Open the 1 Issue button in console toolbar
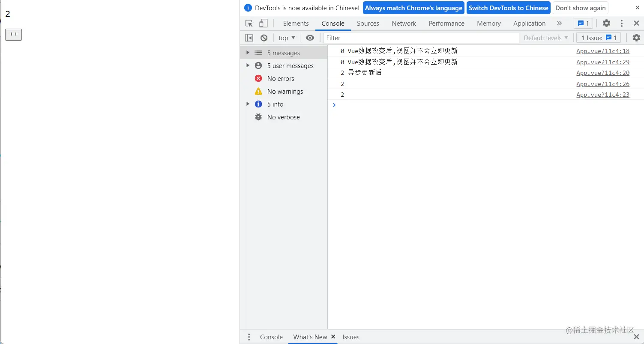The image size is (644, 344). tap(599, 38)
